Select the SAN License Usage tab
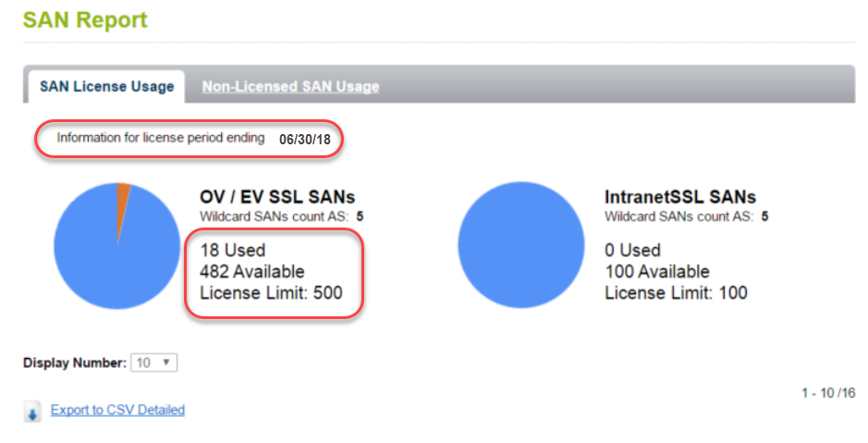868x443 pixels. 106,87
